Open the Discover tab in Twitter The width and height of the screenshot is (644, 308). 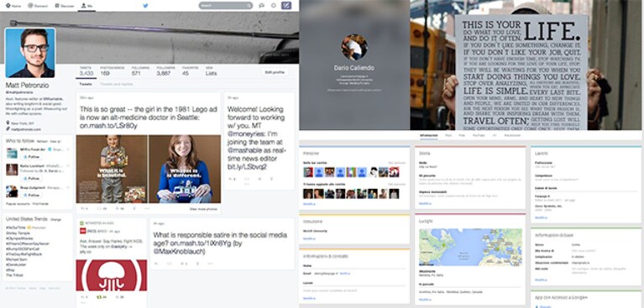[x=65, y=6]
